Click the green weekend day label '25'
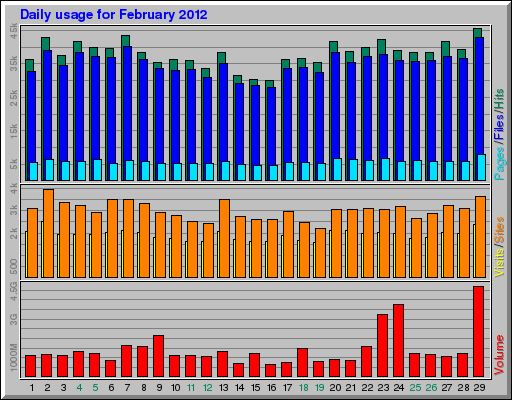The image size is (512, 400). 415,388
